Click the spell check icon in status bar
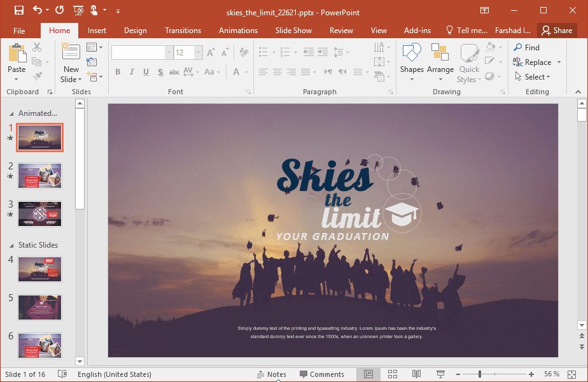 [62, 374]
